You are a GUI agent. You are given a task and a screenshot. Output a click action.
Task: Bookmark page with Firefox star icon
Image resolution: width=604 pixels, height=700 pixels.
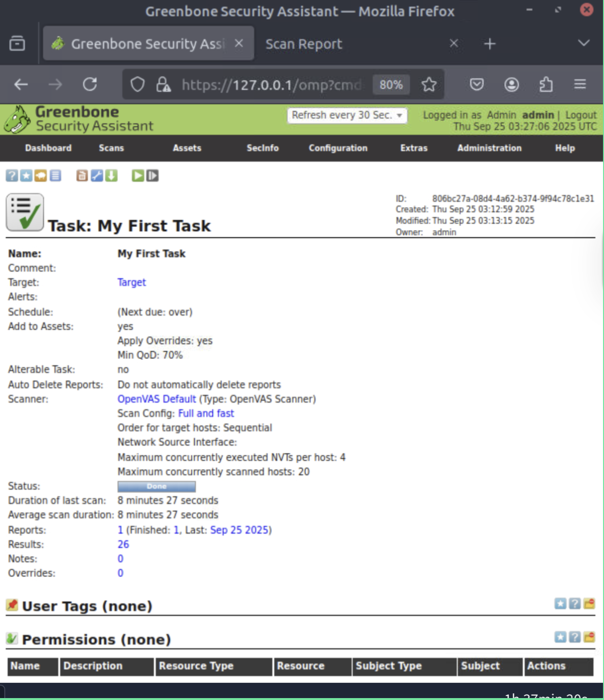pos(429,85)
